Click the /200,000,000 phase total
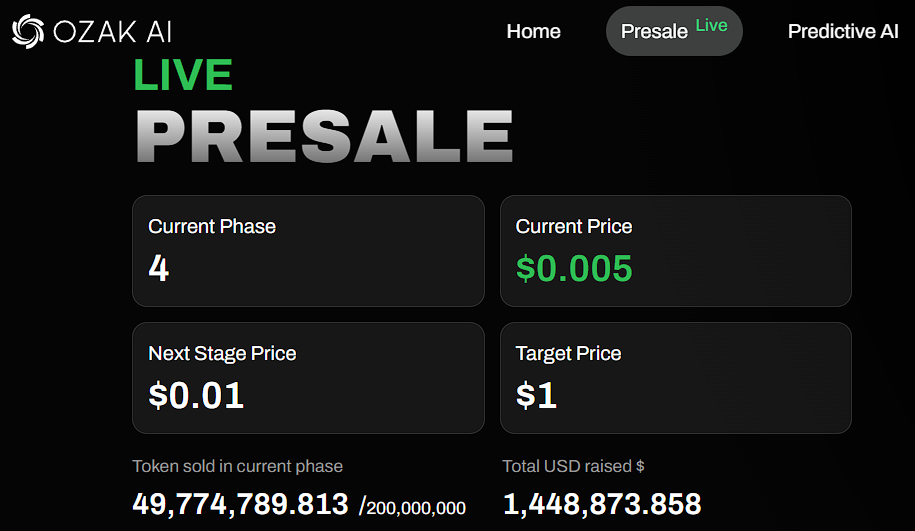 [x=413, y=507]
